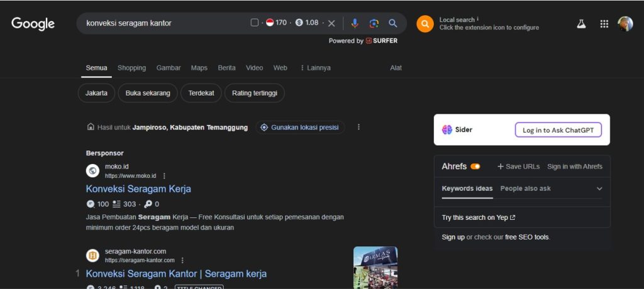Image resolution: width=644 pixels, height=289 pixels.
Task: Click the Armas storefront thumbnail
Action: tap(375, 268)
